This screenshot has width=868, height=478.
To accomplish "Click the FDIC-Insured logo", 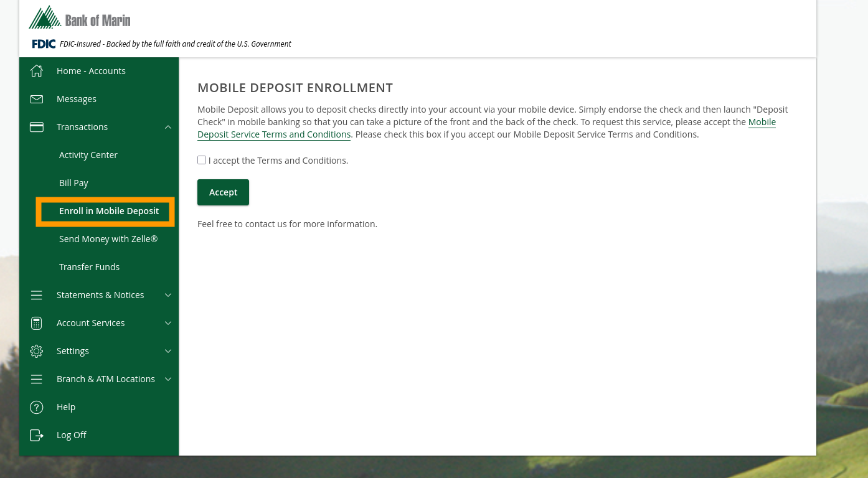I will pyautogui.click(x=44, y=43).
